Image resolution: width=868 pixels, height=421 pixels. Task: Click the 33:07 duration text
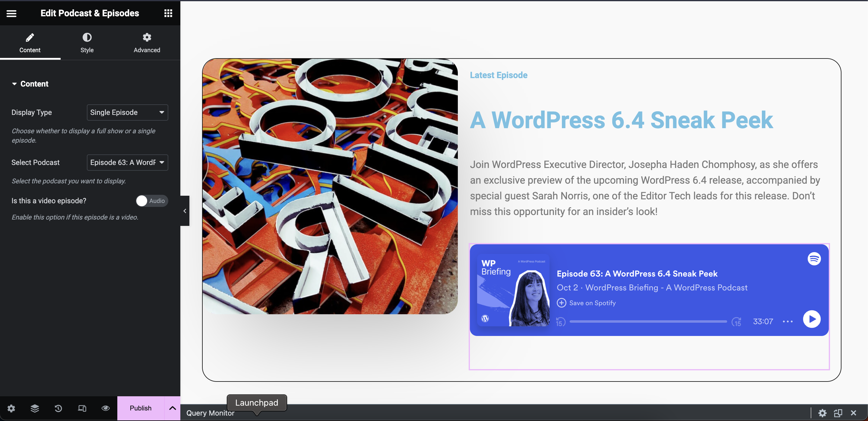coord(763,322)
